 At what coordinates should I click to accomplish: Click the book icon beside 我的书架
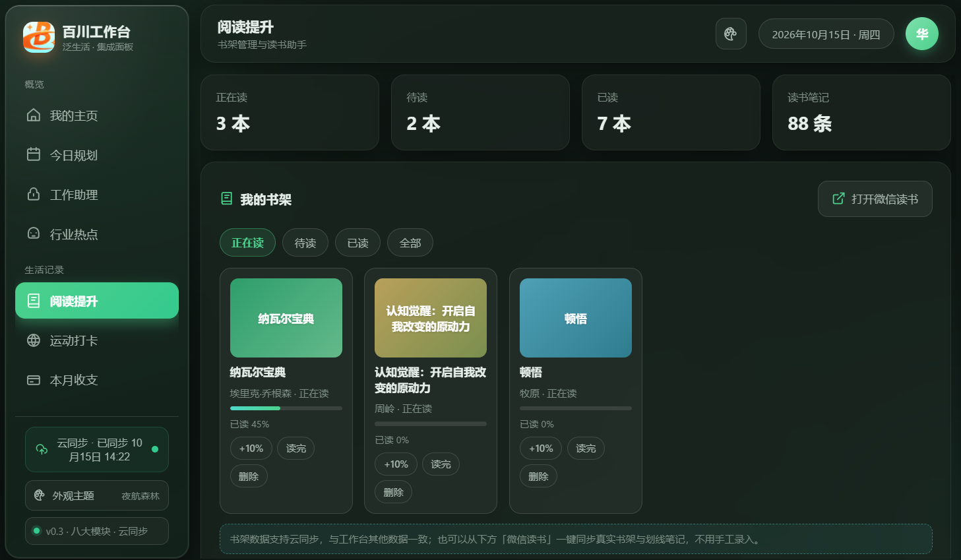point(226,199)
